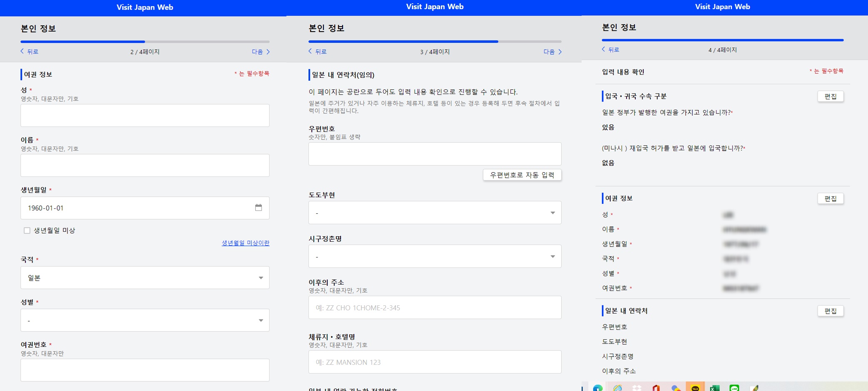Click 편집 for 여권 정보 section

click(x=831, y=198)
